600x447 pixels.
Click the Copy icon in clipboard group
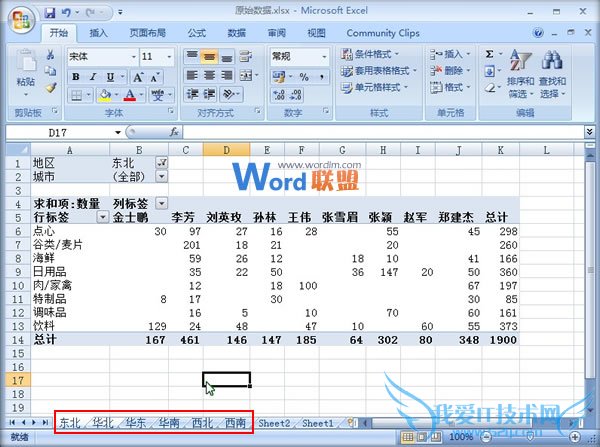(x=50, y=71)
